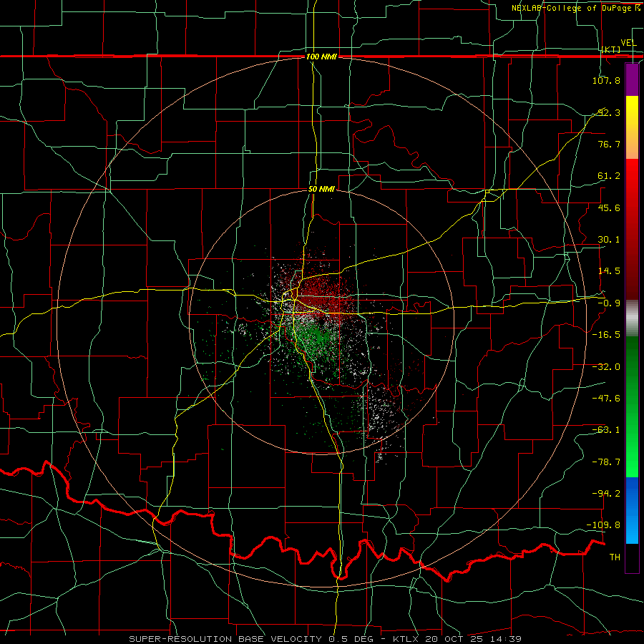Viewport: 644px width, 644px height.
Task: Select the -94.2 scale value
Action: [x=606, y=493]
